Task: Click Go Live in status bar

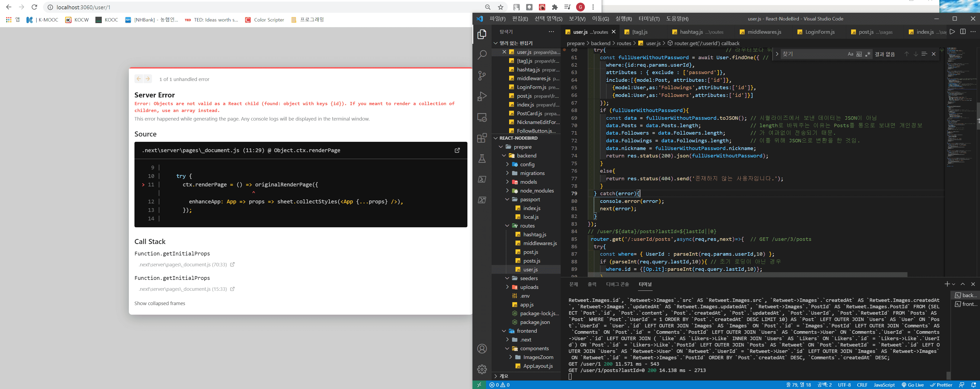Action: click(x=912, y=385)
